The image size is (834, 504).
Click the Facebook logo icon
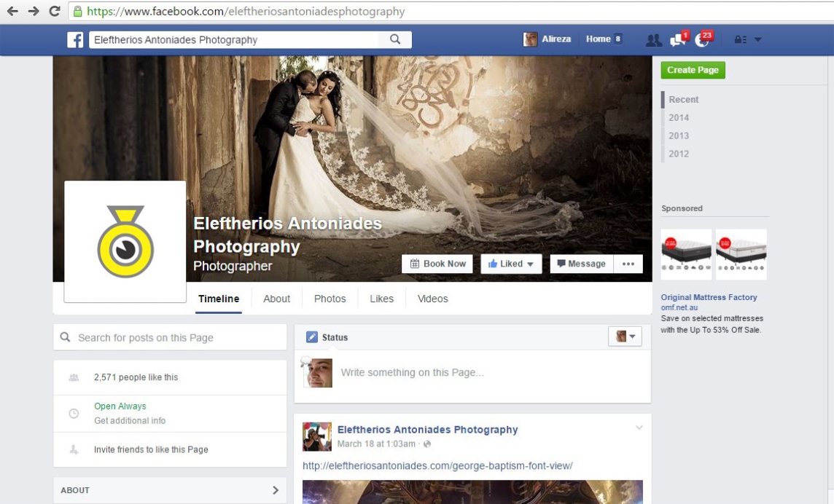pyautogui.click(x=75, y=40)
